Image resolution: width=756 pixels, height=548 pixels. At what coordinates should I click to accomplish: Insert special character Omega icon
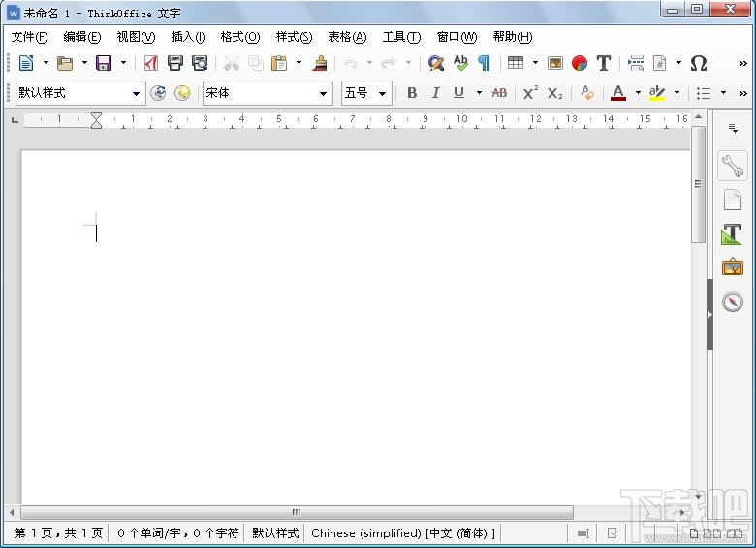coord(699,63)
